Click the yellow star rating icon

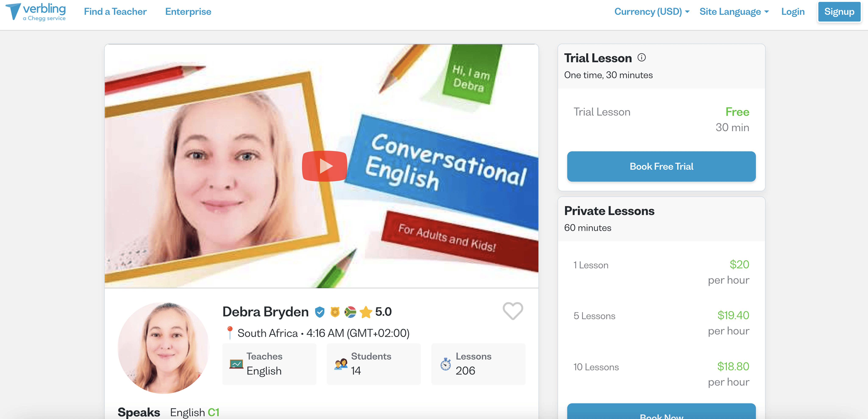click(366, 312)
